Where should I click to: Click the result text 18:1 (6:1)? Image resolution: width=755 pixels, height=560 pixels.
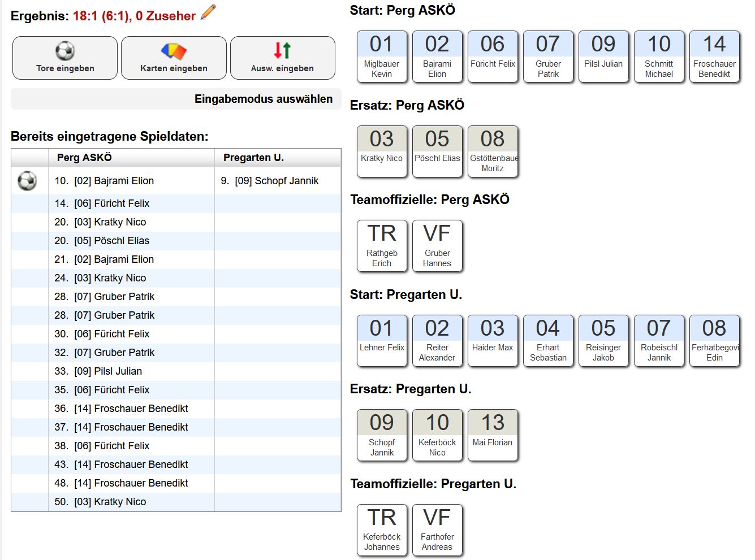point(100,16)
